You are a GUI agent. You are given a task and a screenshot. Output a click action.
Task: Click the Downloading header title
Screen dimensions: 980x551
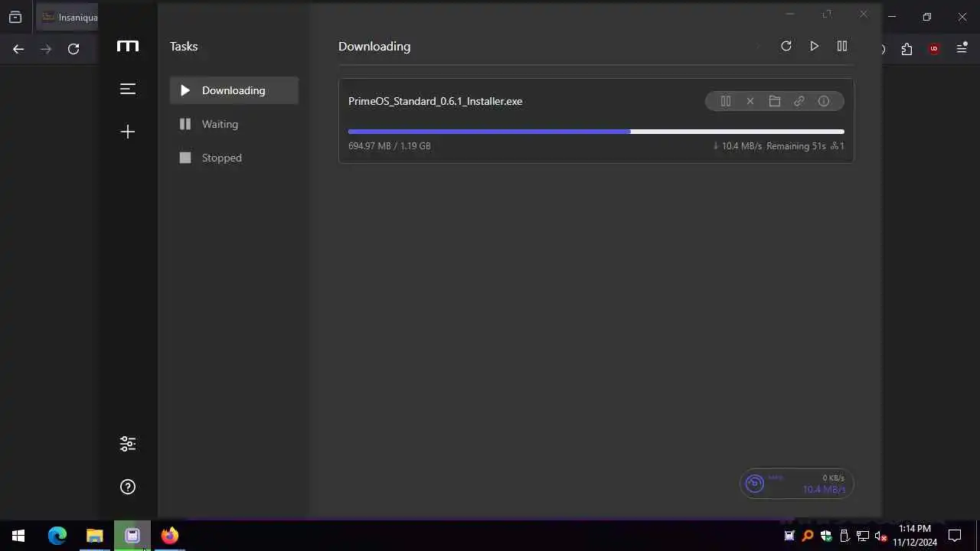coord(374,46)
